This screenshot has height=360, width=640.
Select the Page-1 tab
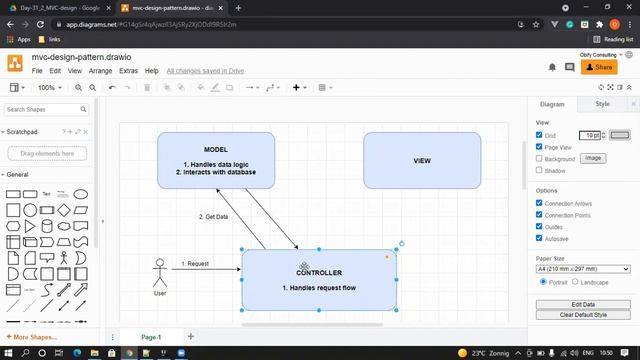[x=151, y=337]
